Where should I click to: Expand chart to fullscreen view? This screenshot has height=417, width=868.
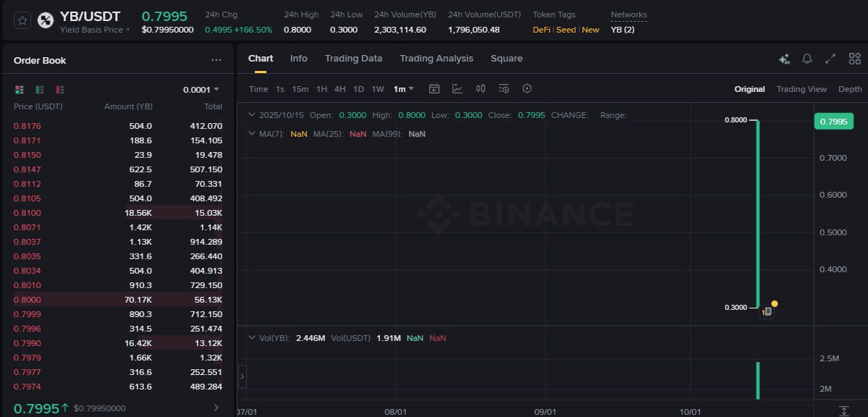(830, 59)
